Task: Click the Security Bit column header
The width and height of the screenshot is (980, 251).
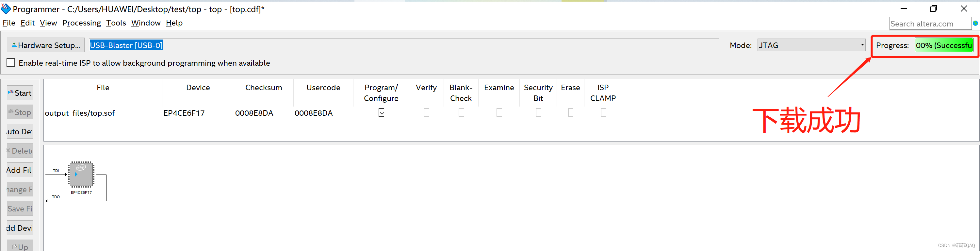Action: point(538,93)
